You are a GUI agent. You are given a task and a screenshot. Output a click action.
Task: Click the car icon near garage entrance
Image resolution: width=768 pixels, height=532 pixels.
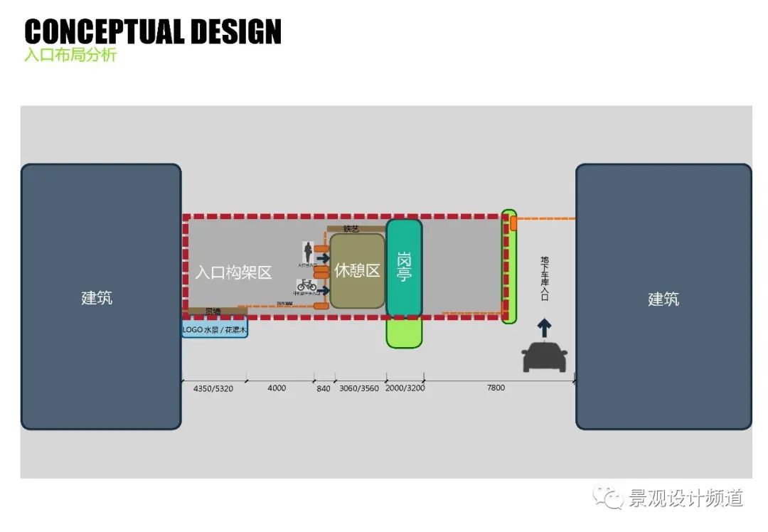pyautogui.click(x=545, y=356)
